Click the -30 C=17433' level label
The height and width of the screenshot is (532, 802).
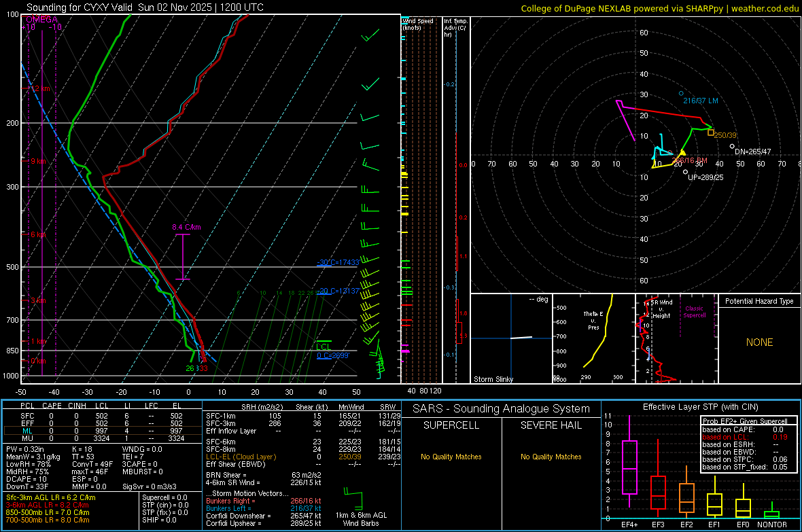(338, 262)
